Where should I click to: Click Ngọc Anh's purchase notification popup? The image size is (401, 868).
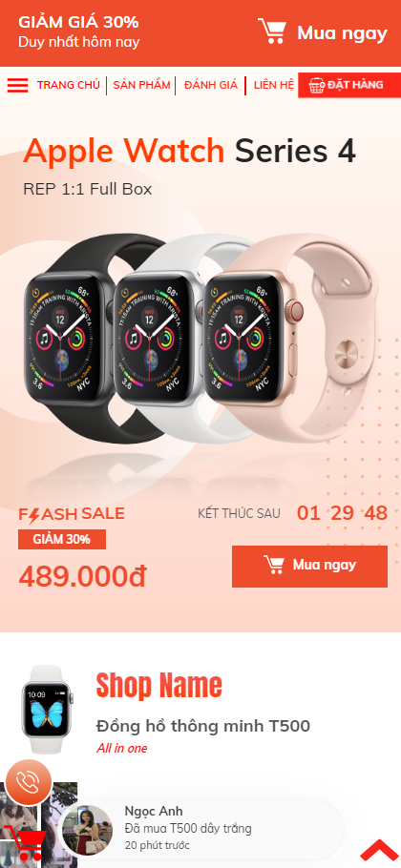(202, 829)
